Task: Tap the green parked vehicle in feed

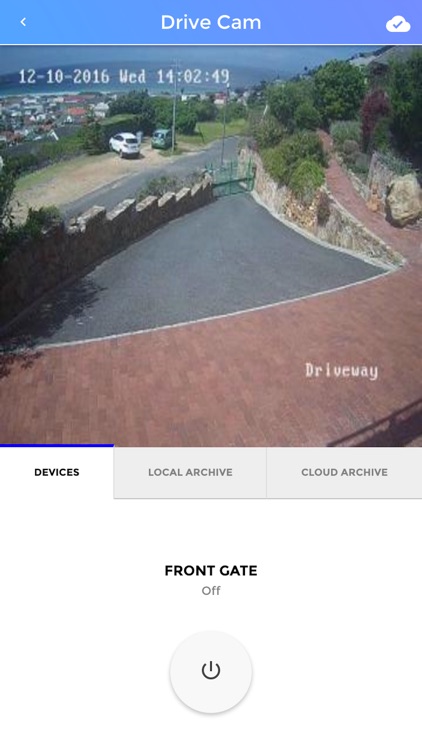Action: click(x=161, y=138)
